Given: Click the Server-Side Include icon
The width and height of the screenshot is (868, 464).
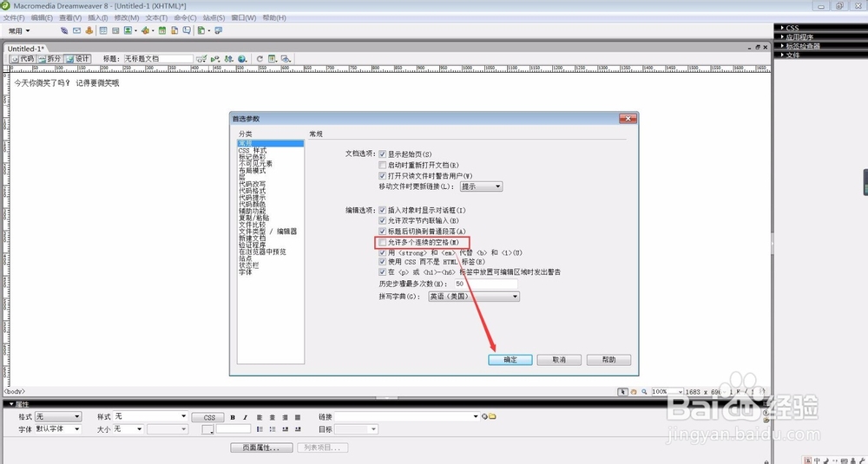Looking at the screenshot, I should (175, 30).
